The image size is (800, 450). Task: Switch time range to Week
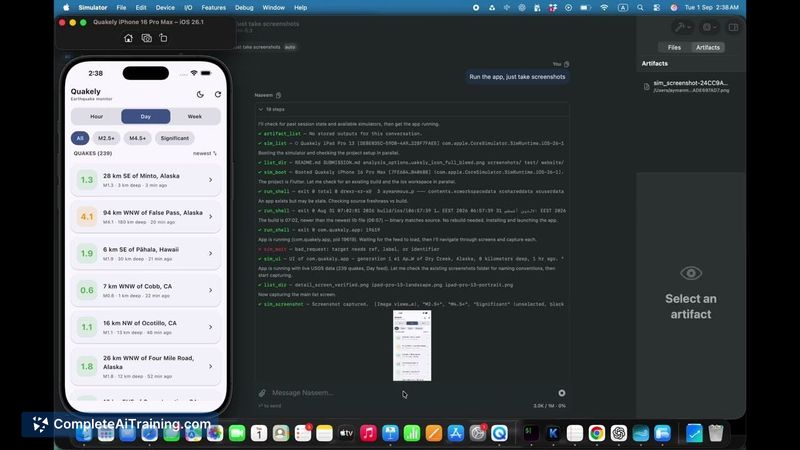(x=194, y=116)
